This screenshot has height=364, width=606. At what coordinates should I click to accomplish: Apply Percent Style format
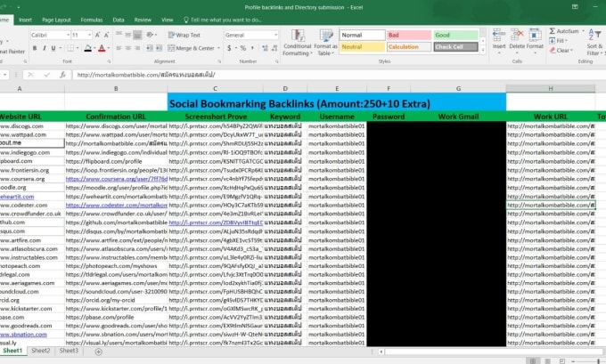243,48
